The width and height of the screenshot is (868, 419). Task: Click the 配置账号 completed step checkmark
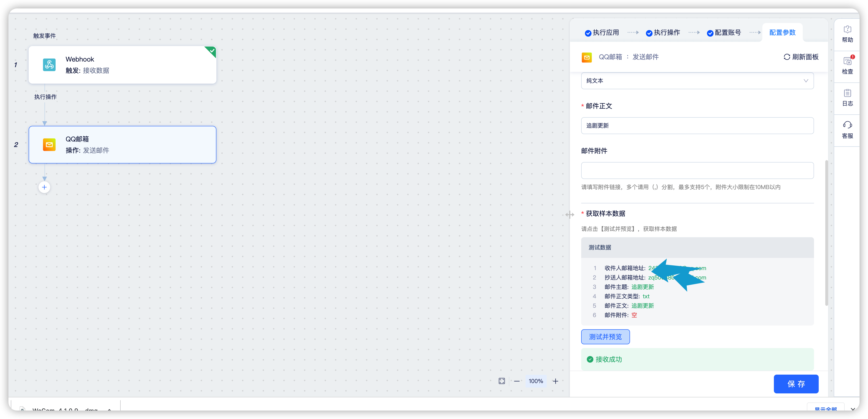click(x=710, y=33)
